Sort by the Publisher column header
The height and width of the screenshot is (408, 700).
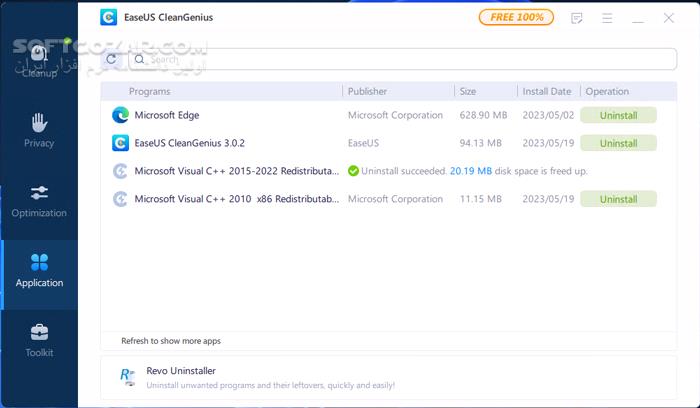367,91
